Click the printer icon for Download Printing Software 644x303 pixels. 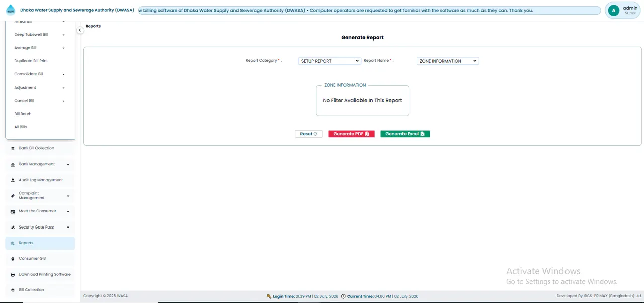click(13, 275)
